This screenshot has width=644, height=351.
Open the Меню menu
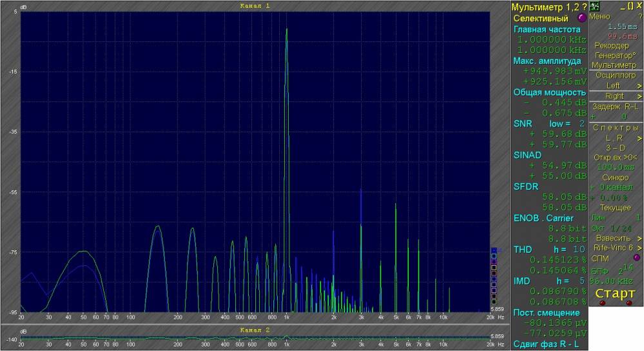point(600,16)
